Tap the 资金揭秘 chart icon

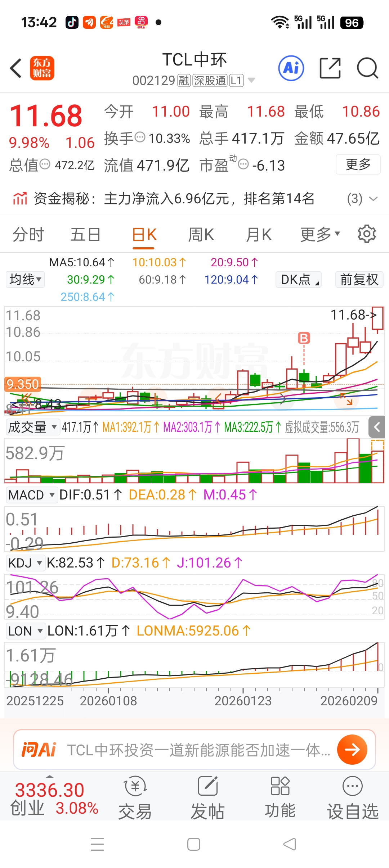point(20,198)
